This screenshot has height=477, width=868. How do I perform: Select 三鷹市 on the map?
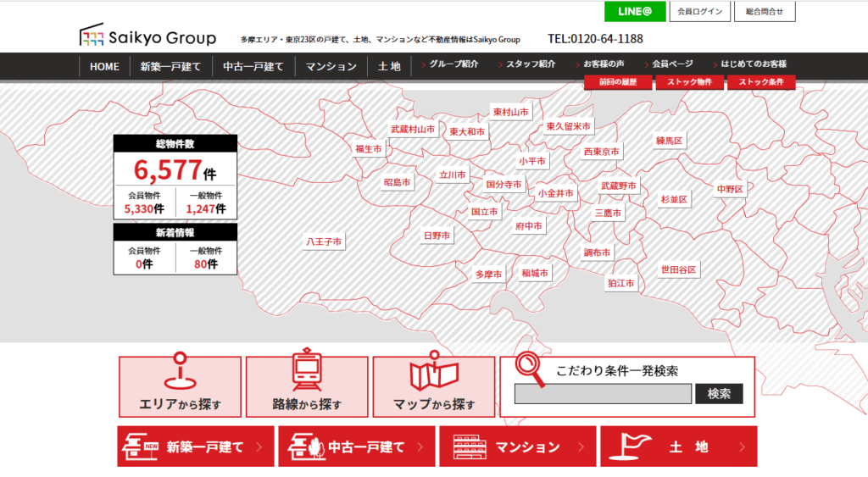pyautogui.click(x=608, y=213)
